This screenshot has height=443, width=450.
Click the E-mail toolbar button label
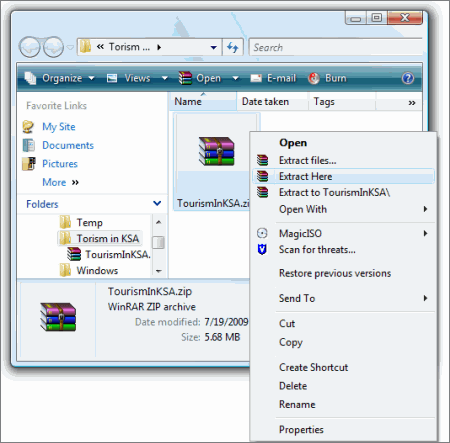[281, 78]
